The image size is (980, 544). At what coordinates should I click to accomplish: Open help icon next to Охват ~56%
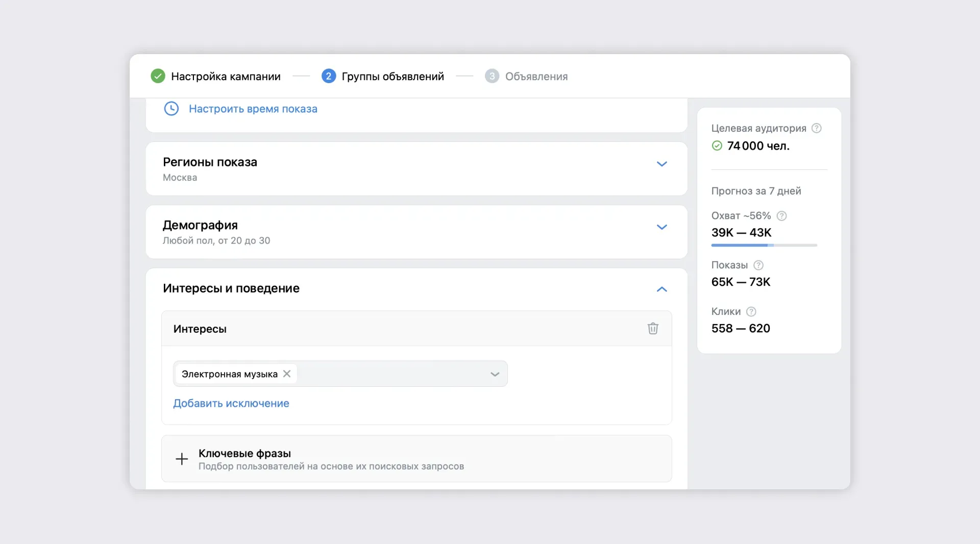click(x=781, y=216)
